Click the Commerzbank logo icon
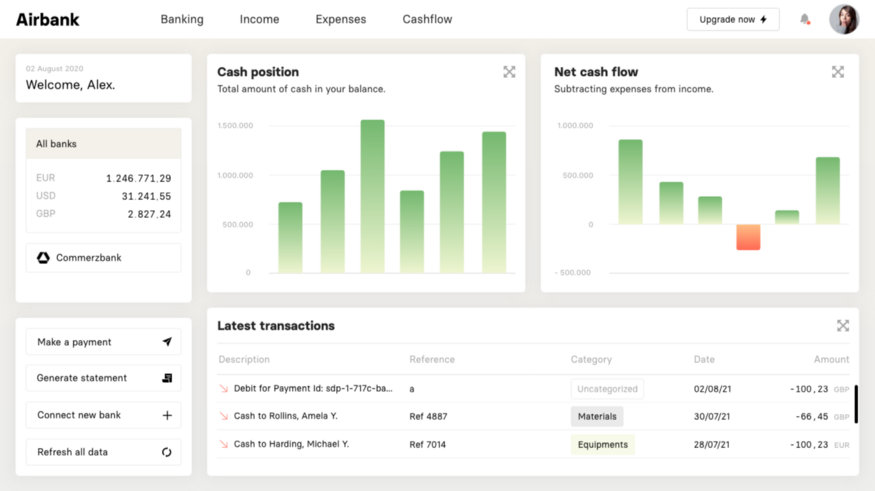 click(43, 258)
